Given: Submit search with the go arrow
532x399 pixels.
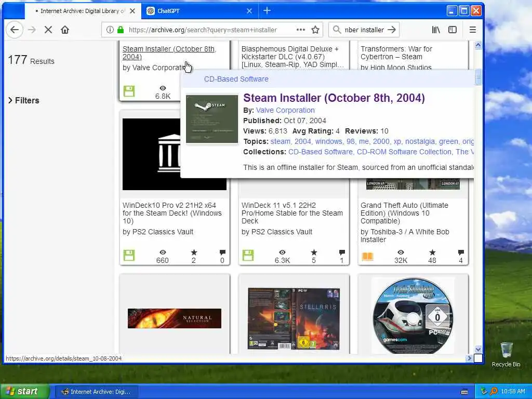Looking at the screenshot, I should [x=392, y=30].
